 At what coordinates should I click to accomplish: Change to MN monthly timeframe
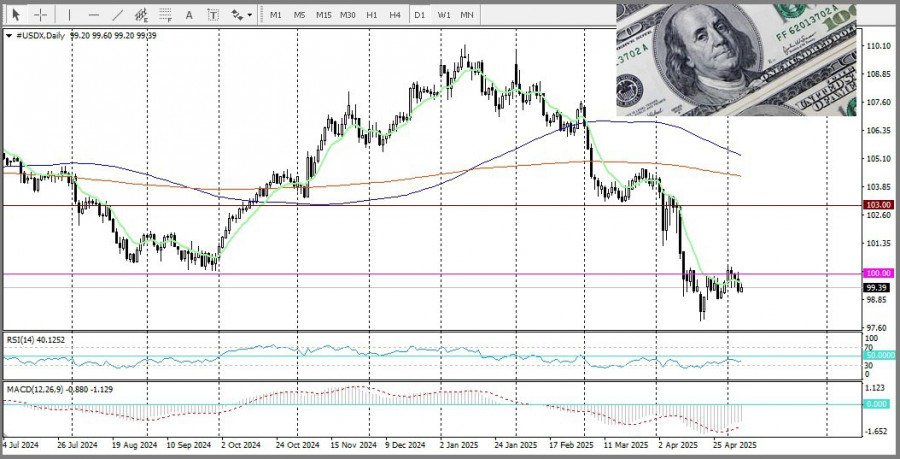click(x=467, y=15)
